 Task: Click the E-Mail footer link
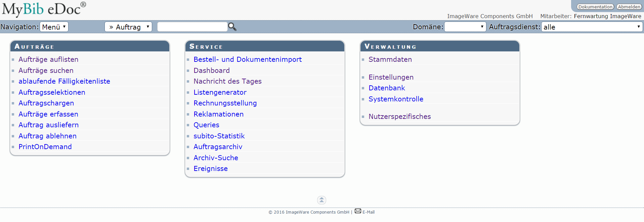369,212
